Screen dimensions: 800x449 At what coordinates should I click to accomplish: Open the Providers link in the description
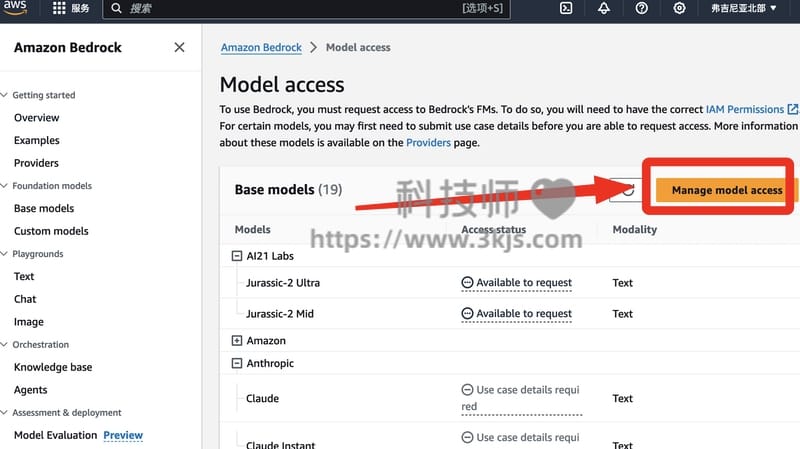(428, 143)
